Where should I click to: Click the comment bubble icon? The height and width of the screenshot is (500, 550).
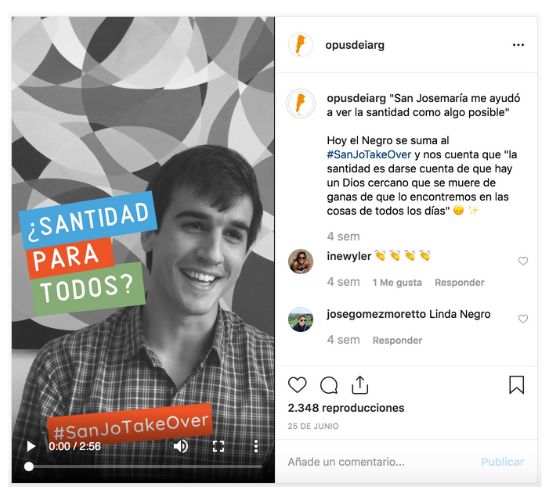click(x=329, y=385)
